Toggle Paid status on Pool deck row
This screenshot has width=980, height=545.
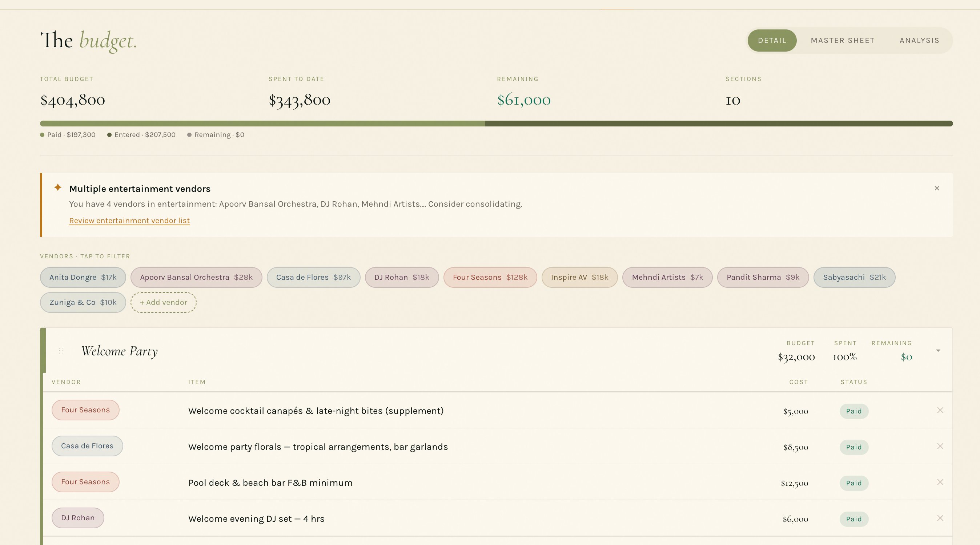[x=854, y=483]
